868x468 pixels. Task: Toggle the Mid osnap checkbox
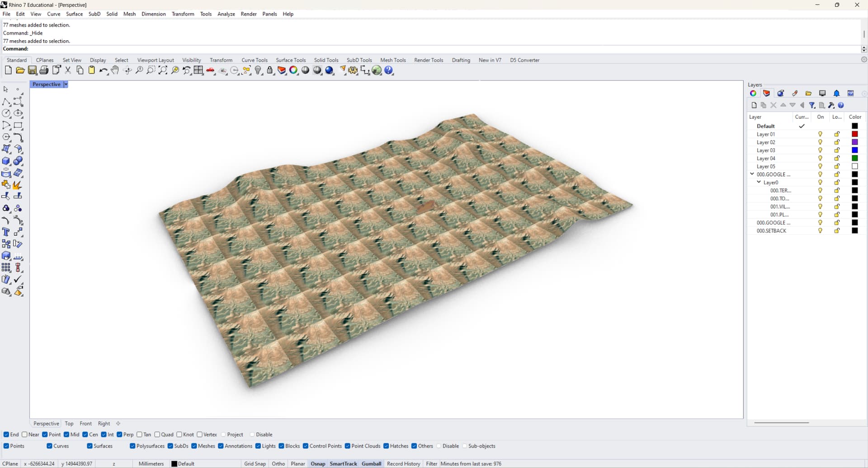[x=66, y=435]
